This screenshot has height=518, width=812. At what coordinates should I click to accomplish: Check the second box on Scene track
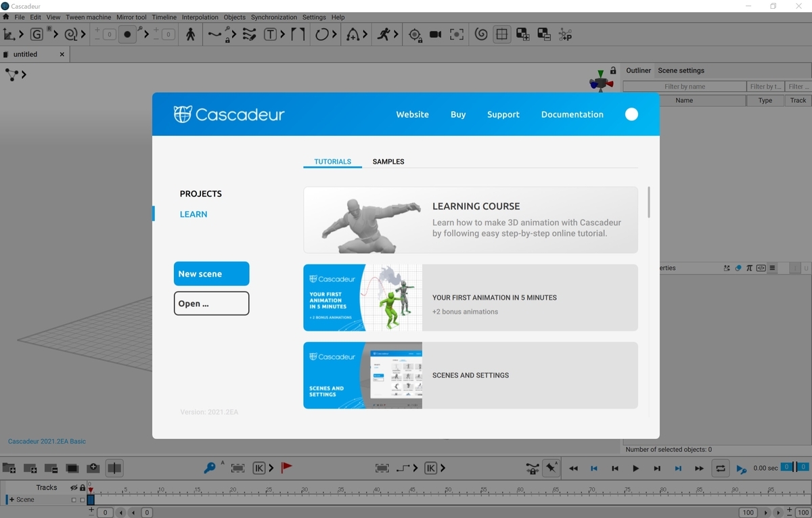(x=83, y=500)
